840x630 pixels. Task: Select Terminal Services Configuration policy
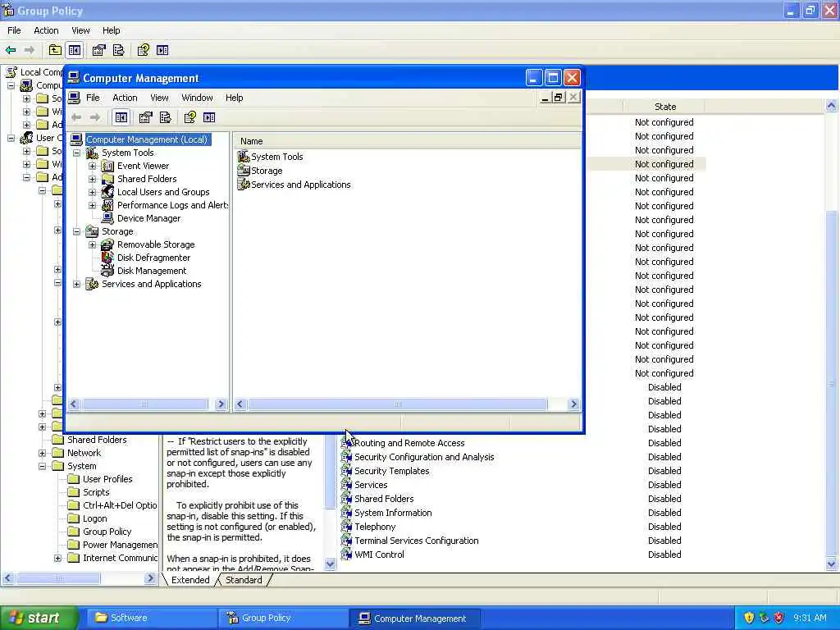tap(416, 541)
